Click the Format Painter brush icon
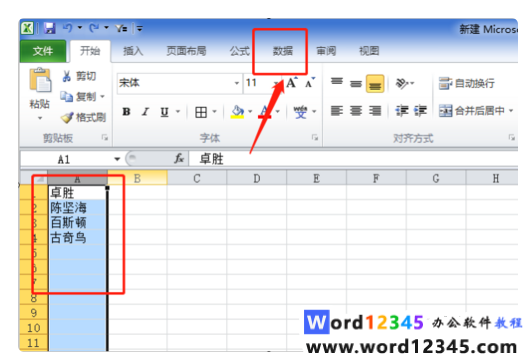527x363 pixels. click(67, 117)
